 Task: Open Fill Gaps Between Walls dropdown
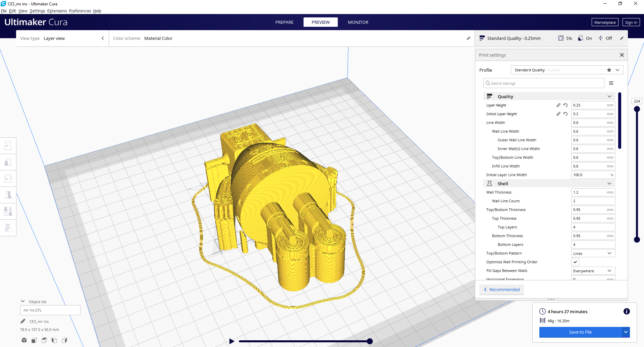593,271
